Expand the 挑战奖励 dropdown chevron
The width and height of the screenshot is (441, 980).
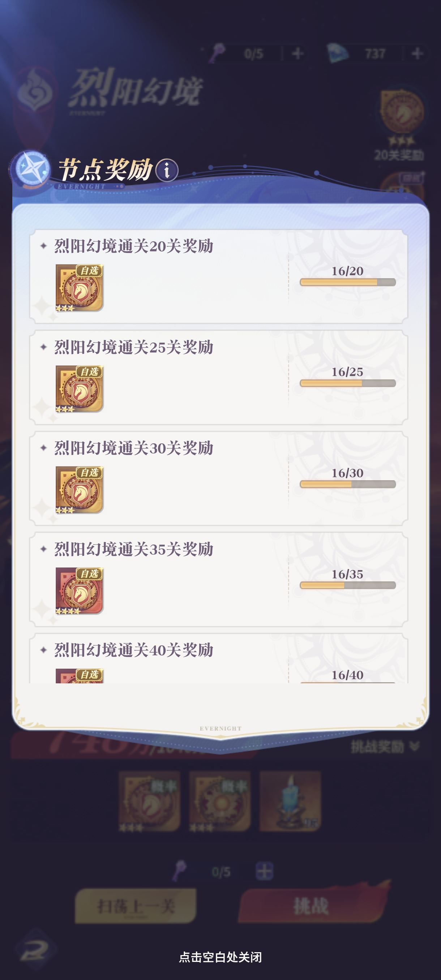[x=414, y=747]
